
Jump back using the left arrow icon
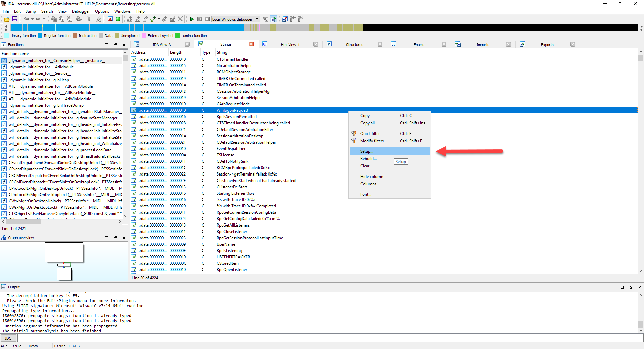pos(26,19)
